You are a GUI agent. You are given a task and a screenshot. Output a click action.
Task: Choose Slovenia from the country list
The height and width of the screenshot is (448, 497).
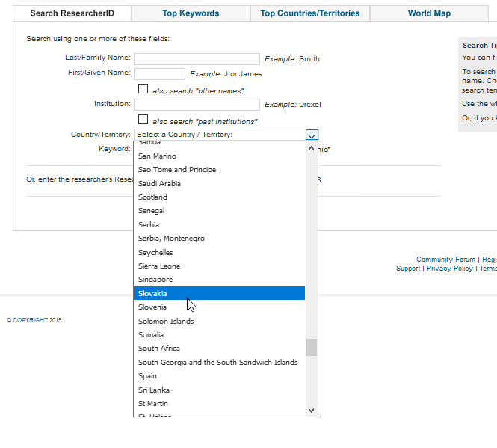coord(219,307)
